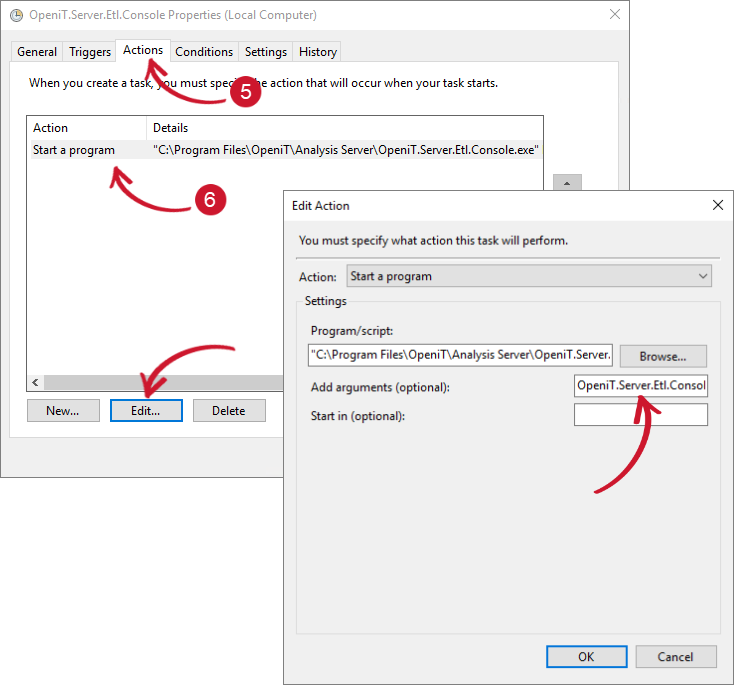This screenshot has height=685, width=734.
Task: Click the Delete button
Action: click(x=229, y=411)
